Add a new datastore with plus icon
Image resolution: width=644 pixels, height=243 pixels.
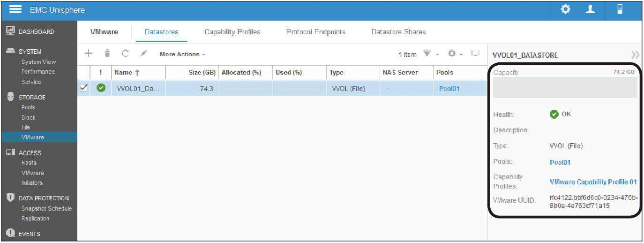pos(88,53)
